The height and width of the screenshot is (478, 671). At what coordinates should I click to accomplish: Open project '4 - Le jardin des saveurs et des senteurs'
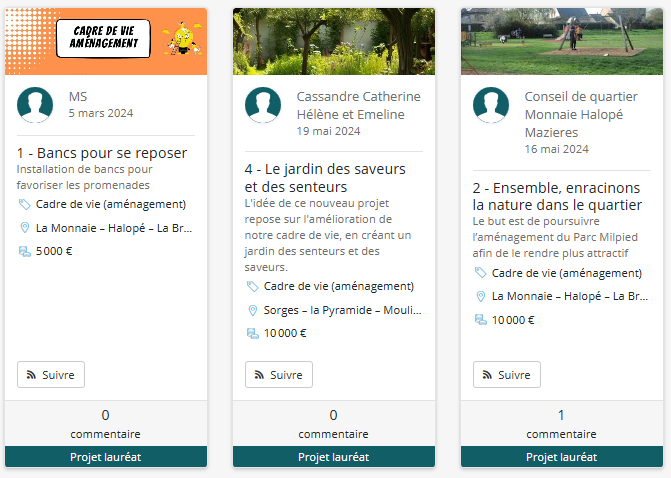pos(325,178)
